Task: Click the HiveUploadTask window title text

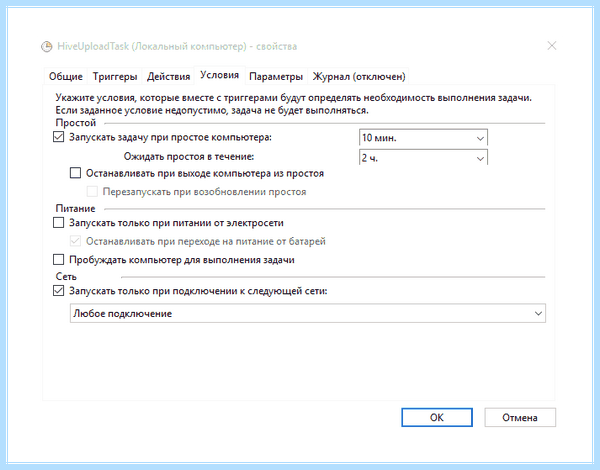Action: coord(177,47)
